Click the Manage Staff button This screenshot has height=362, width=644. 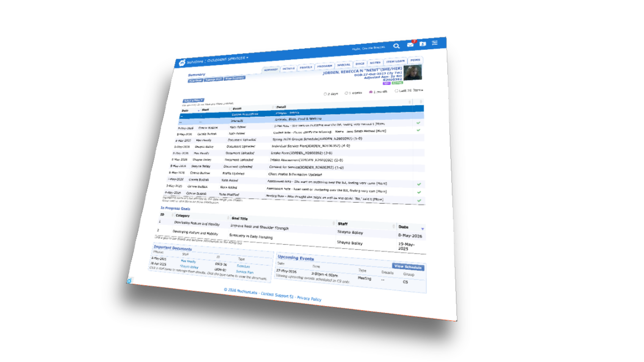click(x=213, y=79)
